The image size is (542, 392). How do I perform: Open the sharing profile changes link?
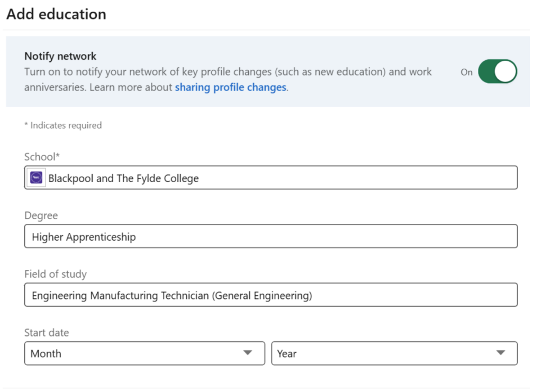(230, 87)
